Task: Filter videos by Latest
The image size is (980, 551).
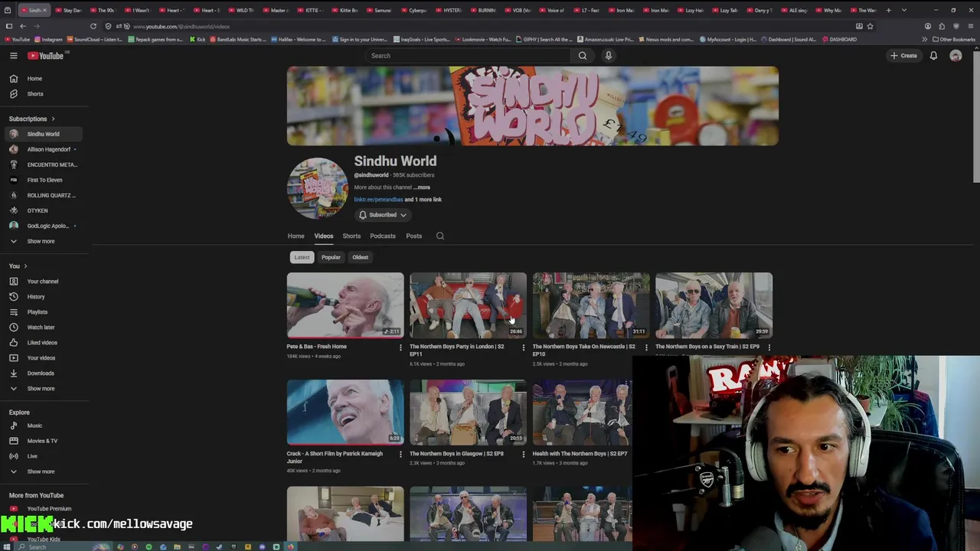Action: (x=302, y=257)
